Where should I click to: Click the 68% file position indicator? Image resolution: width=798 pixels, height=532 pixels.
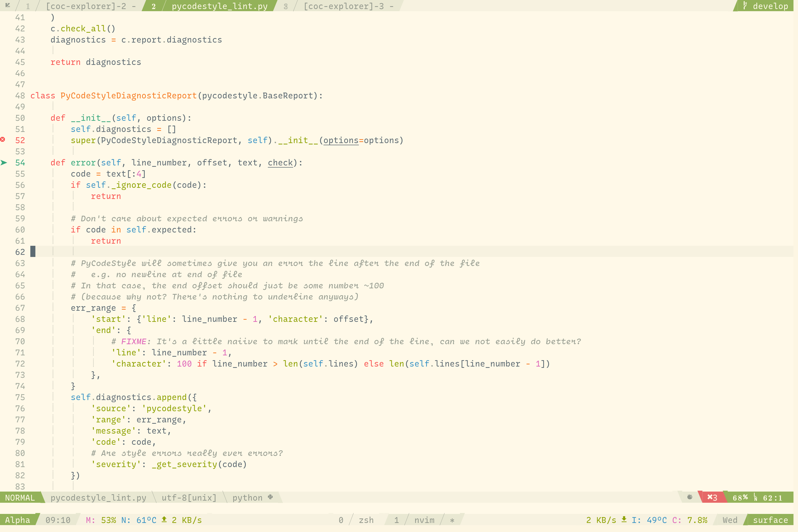[x=740, y=498]
